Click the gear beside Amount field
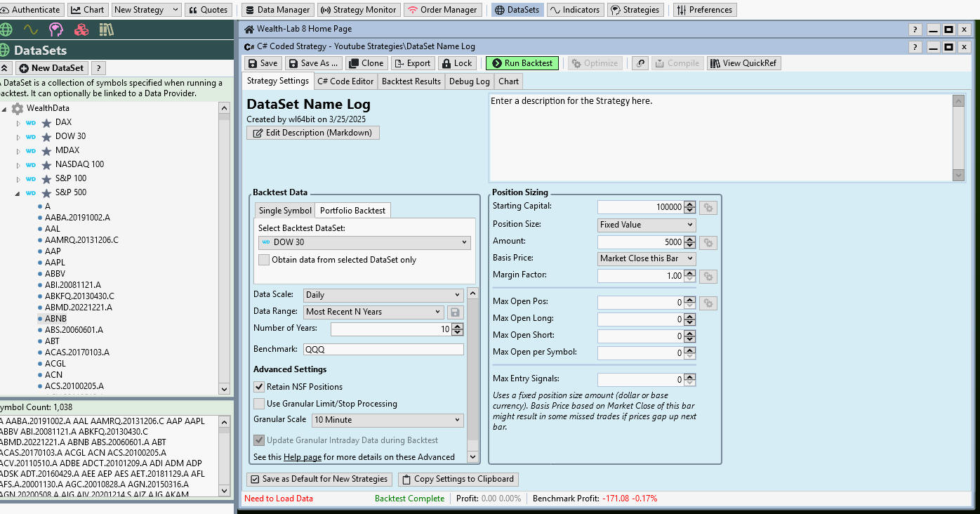 (708, 243)
